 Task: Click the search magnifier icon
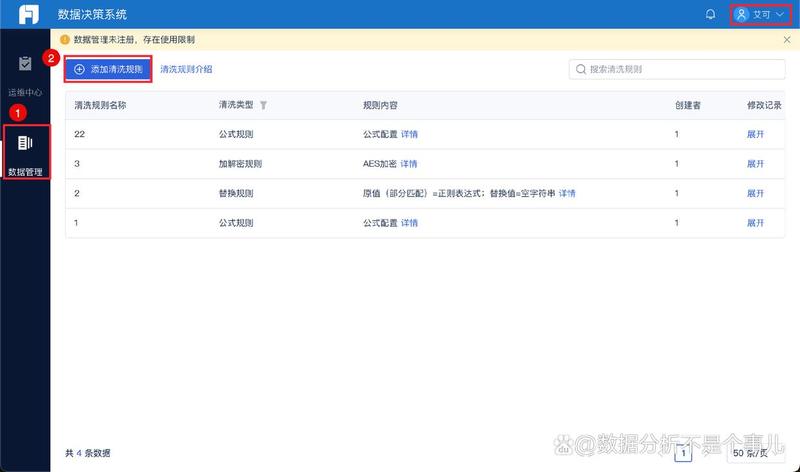(x=580, y=69)
